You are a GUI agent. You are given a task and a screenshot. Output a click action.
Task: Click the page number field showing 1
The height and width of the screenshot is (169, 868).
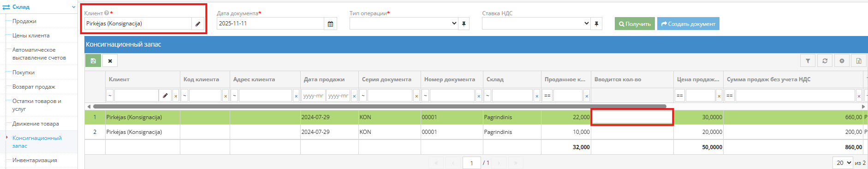pyautogui.click(x=471, y=163)
